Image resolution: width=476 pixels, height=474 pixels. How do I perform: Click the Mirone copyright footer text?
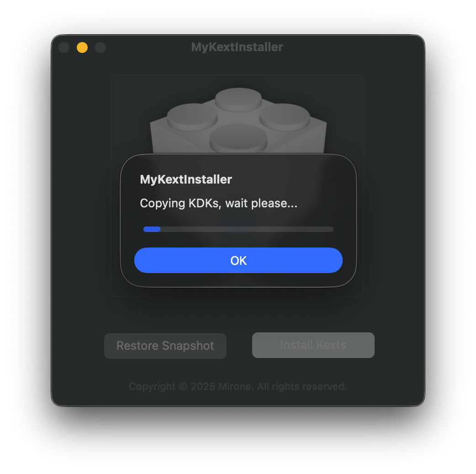(238, 386)
